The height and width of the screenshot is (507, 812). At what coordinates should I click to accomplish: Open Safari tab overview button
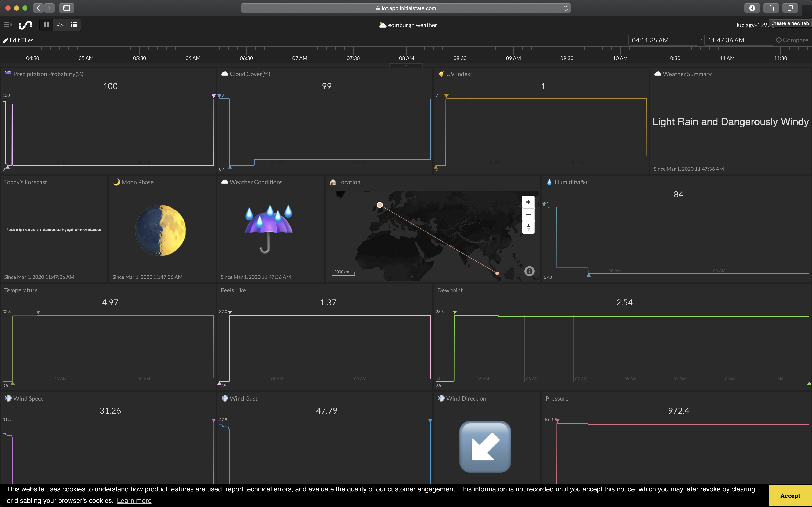[x=790, y=8]
